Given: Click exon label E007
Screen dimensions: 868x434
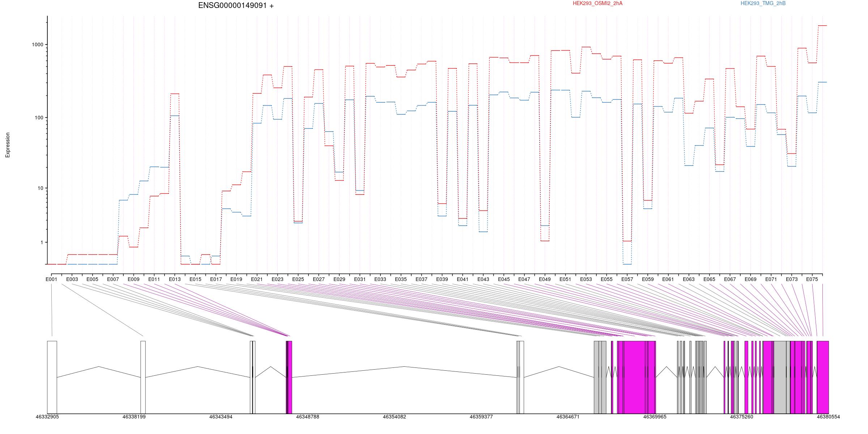Looking at the screenshot, I should click(113, 279).
